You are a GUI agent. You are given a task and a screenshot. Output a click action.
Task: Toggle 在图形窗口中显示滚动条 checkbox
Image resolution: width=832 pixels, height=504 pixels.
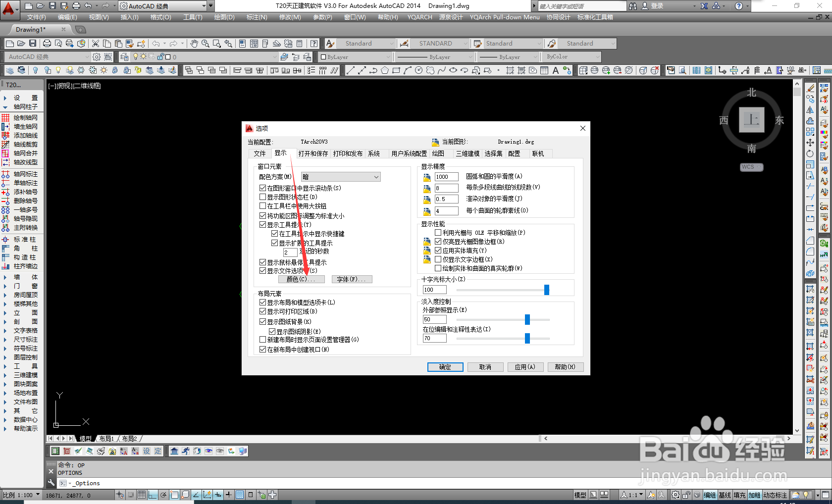click(263, 188)
